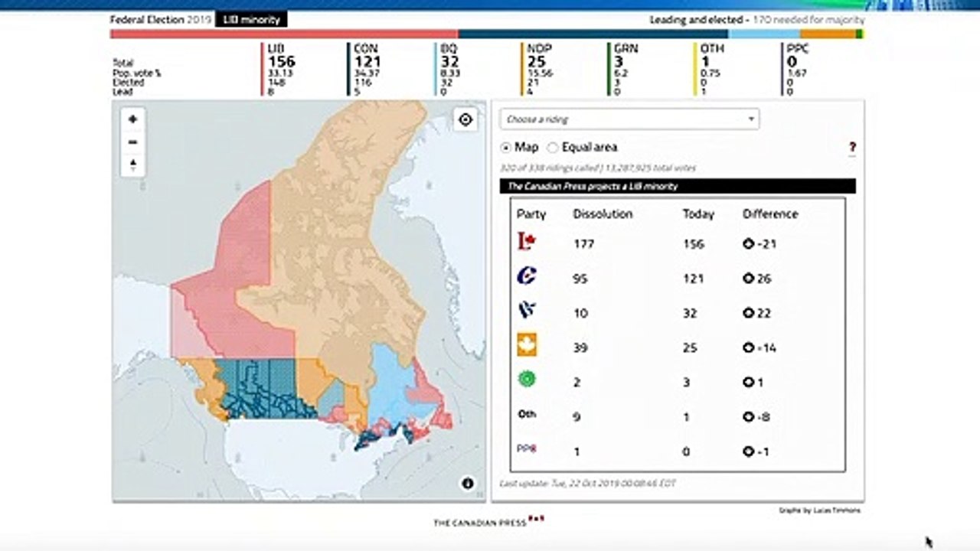Click Leading and elected 170 needed text
980x551 pixels.
(757, 20)
